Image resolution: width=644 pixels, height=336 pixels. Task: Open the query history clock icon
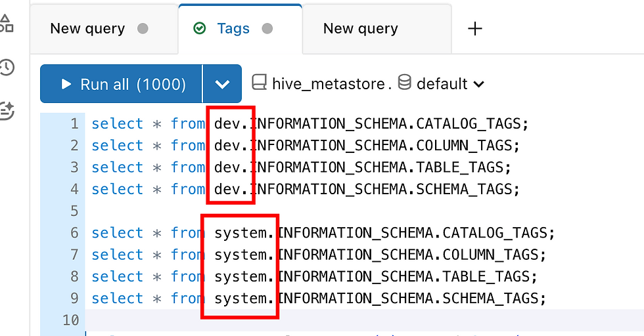(x=7, y=68)
